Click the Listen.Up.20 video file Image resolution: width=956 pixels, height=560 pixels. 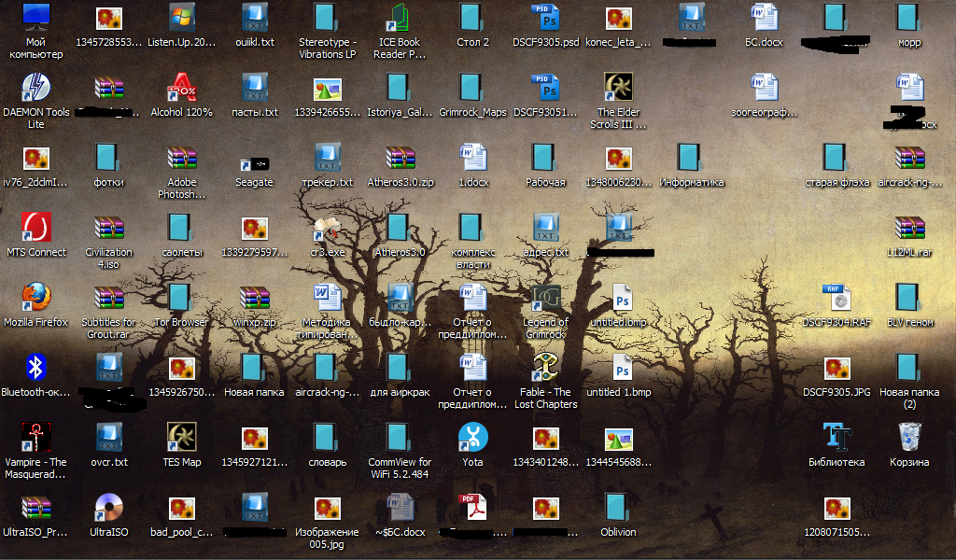click(182, 18)
